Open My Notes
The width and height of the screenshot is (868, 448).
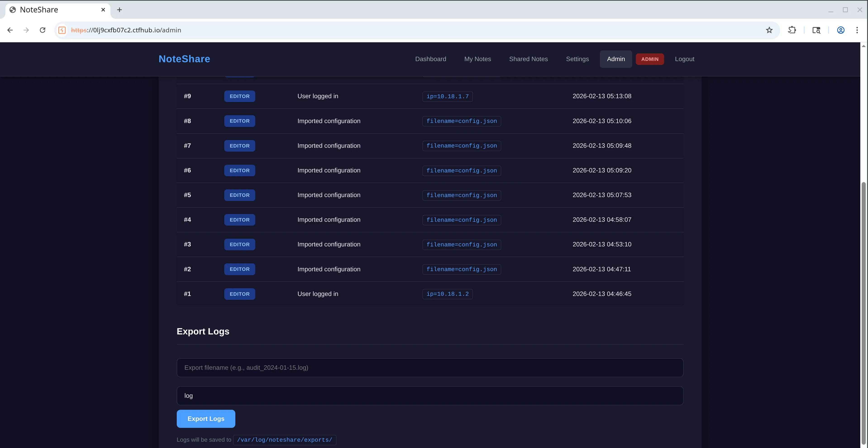477,59
